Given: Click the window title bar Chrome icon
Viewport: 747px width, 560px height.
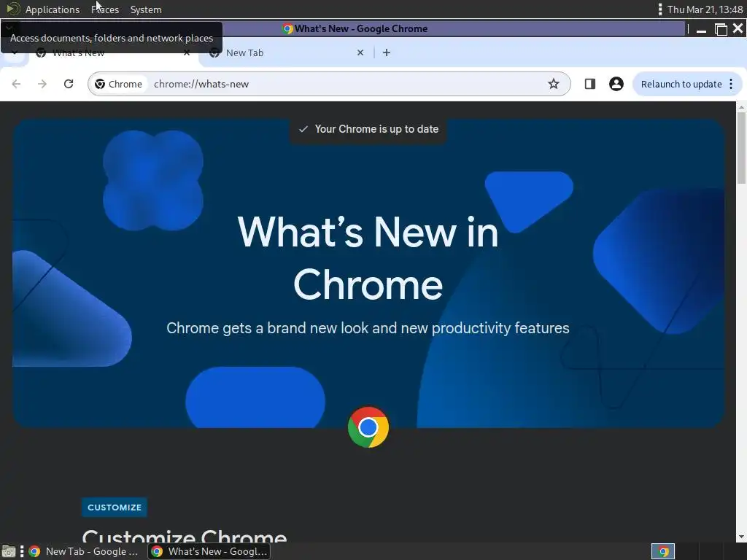Looking at the screenshot, I should pyautogui.click(x=287, y=28).
